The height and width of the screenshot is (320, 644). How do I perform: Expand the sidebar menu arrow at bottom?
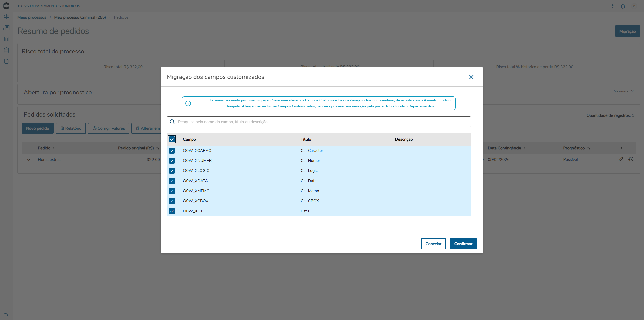click(x=6, y=315)
